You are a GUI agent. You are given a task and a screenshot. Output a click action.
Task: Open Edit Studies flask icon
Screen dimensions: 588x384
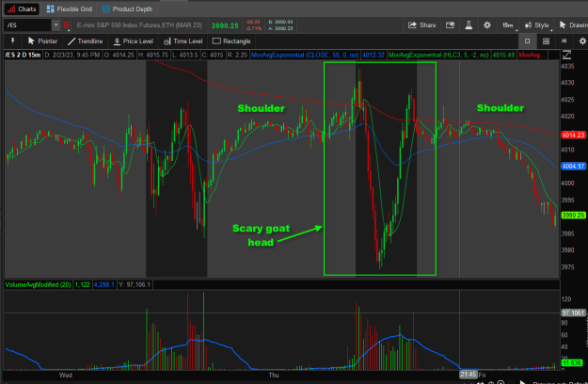469,25
